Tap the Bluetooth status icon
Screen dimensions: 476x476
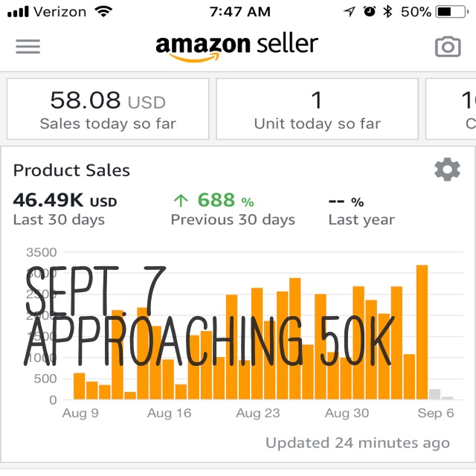(387, 12)
